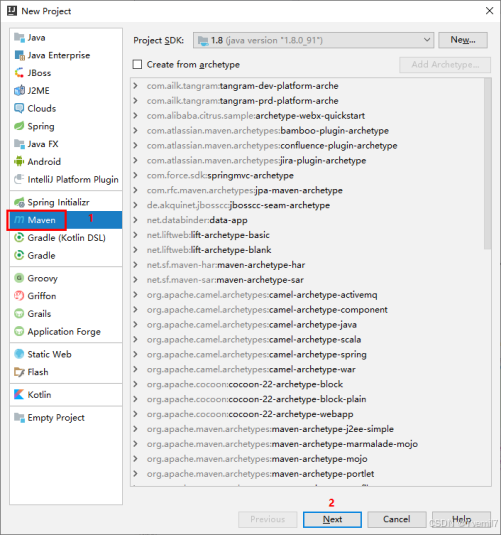The image size is (502, 535).
Task: Select the Gradle (Kotlin DSL) icon
Action: 19,237
